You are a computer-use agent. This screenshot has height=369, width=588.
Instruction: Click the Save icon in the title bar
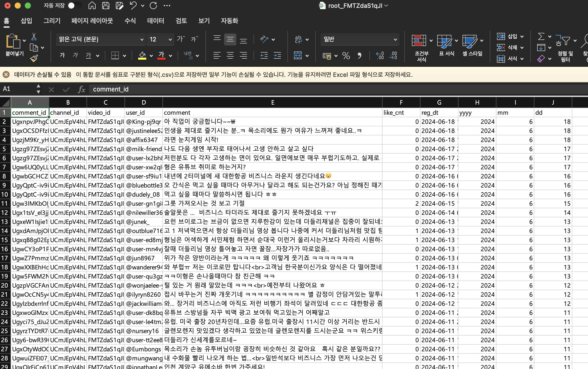click(106, 6)
